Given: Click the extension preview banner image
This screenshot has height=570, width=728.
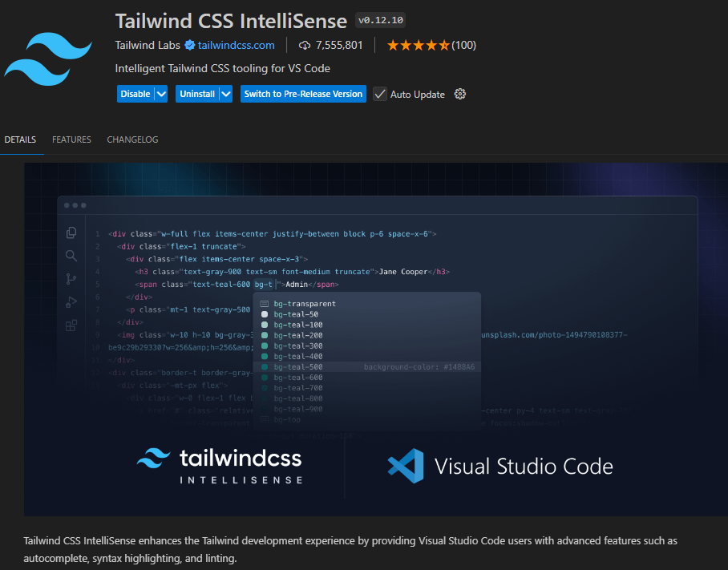Looking at the screenshot, I should 376,339.
